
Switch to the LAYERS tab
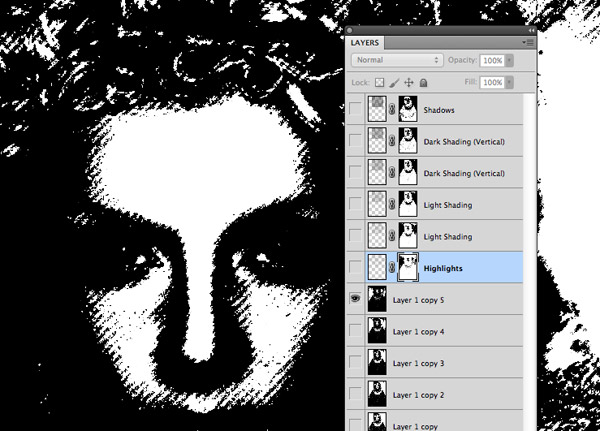pyautogui.click(x=367, y=43)
